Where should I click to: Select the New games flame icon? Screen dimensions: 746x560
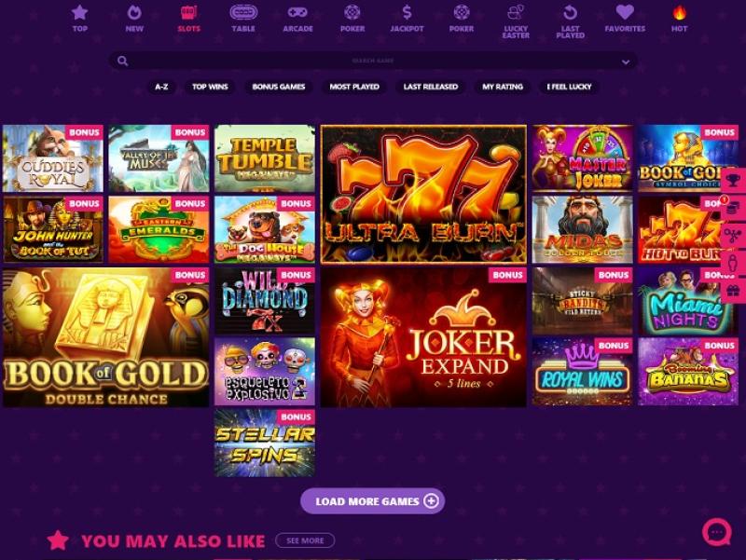coord(134,18)
